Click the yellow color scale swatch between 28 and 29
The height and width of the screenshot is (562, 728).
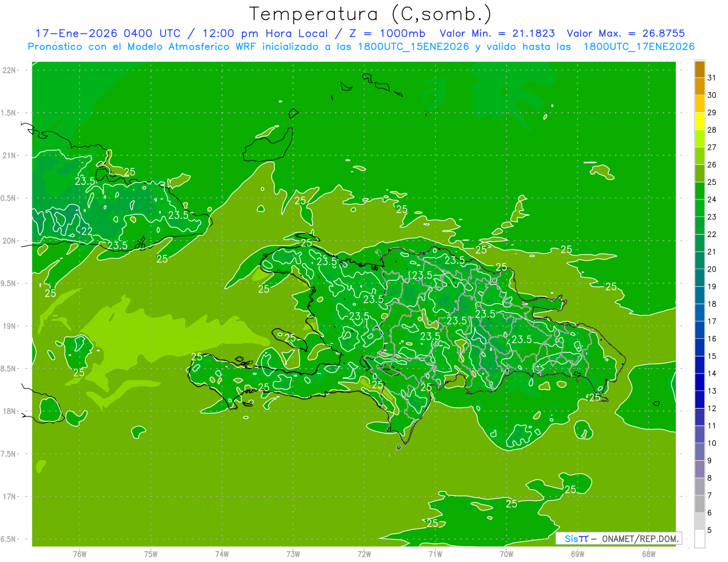pyautogui.click(x=699, y=121)
